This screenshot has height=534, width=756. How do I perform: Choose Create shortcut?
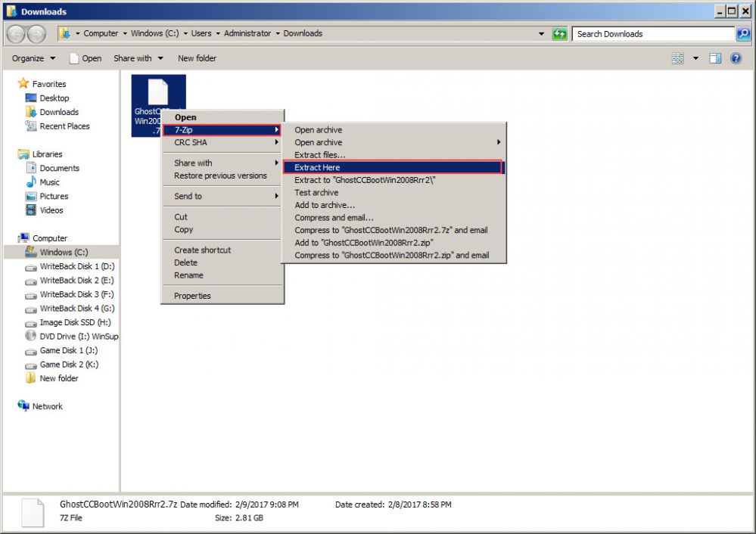click(222, 250)
